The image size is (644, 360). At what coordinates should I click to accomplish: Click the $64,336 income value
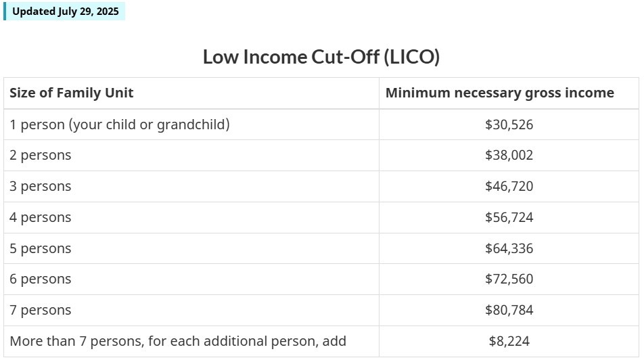(x=509, y=249)
